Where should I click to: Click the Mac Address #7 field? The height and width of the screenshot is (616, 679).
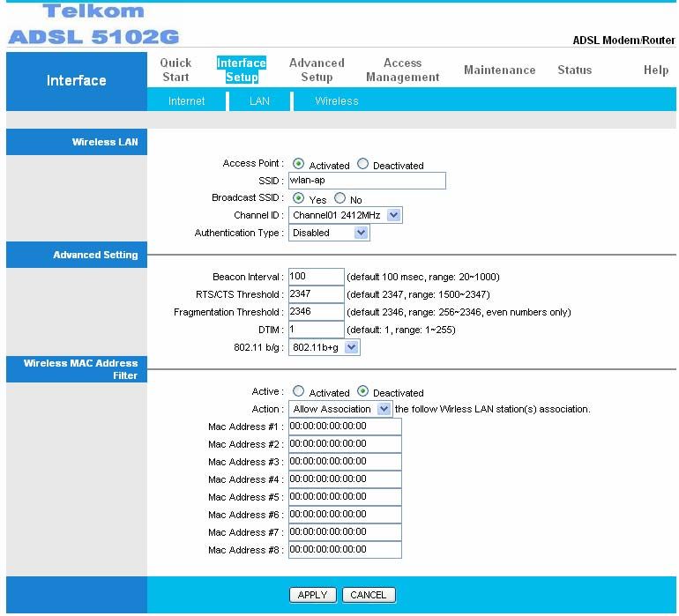tap(345, 532)
